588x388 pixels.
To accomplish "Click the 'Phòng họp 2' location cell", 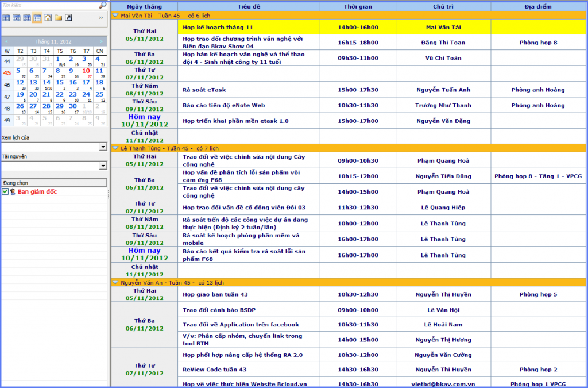I will (x=537, y=370).
